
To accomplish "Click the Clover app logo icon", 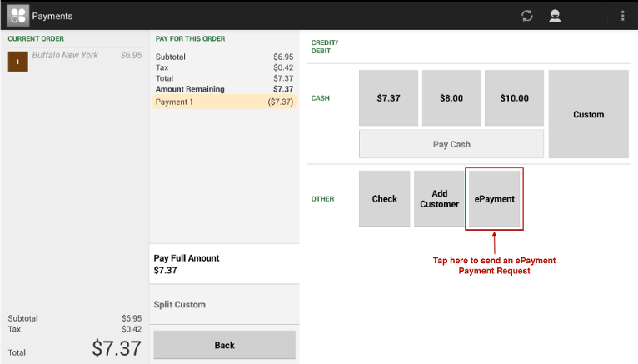I will 17,16.
